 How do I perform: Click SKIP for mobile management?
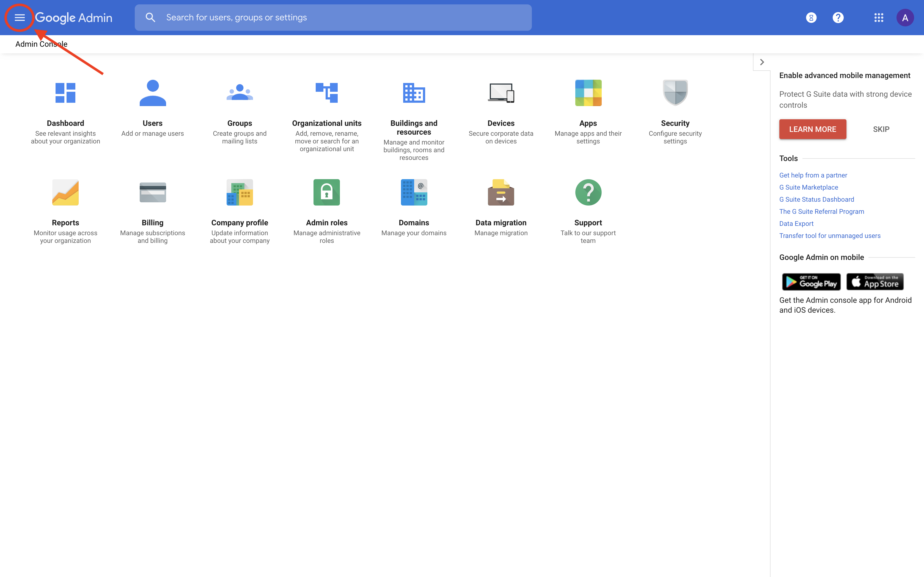pyautogui.click(x=881, y=129)
